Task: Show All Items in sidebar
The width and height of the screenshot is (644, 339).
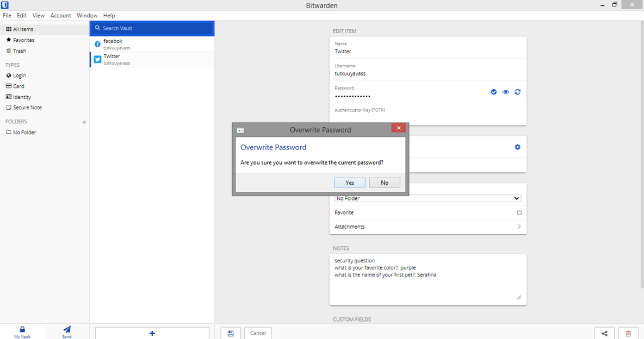Action: [45, 29]
